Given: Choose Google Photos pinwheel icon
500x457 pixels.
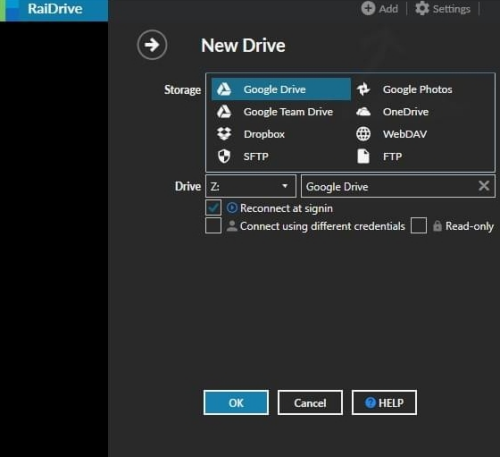Looking at the screenshot, I should coord(363,89).
